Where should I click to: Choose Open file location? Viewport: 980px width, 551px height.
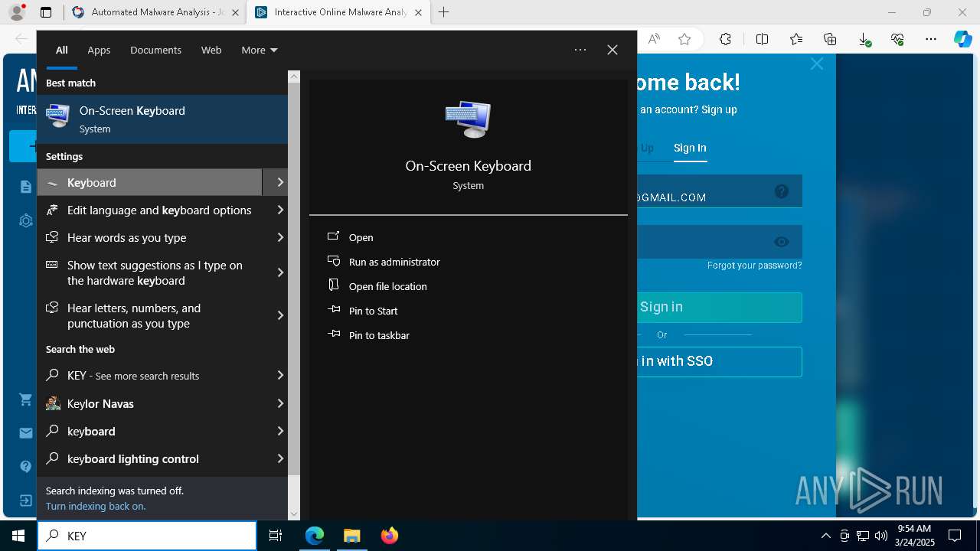(x=387, y=286)
